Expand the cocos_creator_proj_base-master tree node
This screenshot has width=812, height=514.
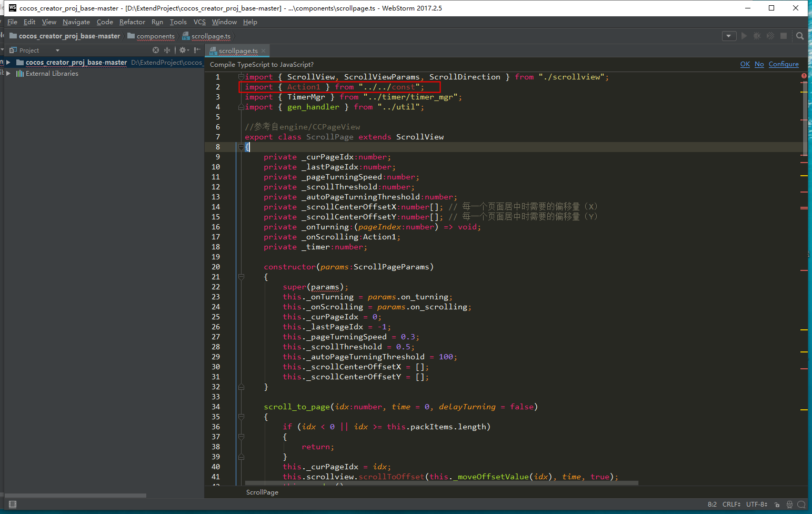click(8, 63)
